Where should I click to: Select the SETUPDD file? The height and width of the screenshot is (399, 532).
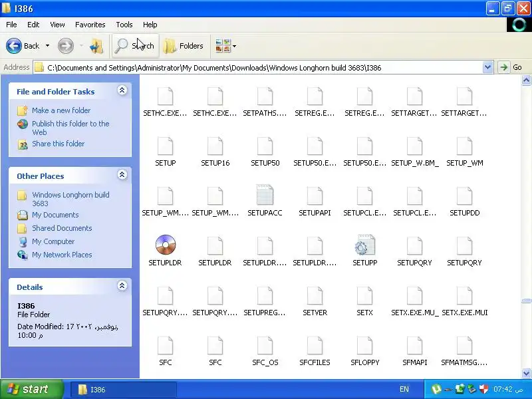tap(464, 200)
